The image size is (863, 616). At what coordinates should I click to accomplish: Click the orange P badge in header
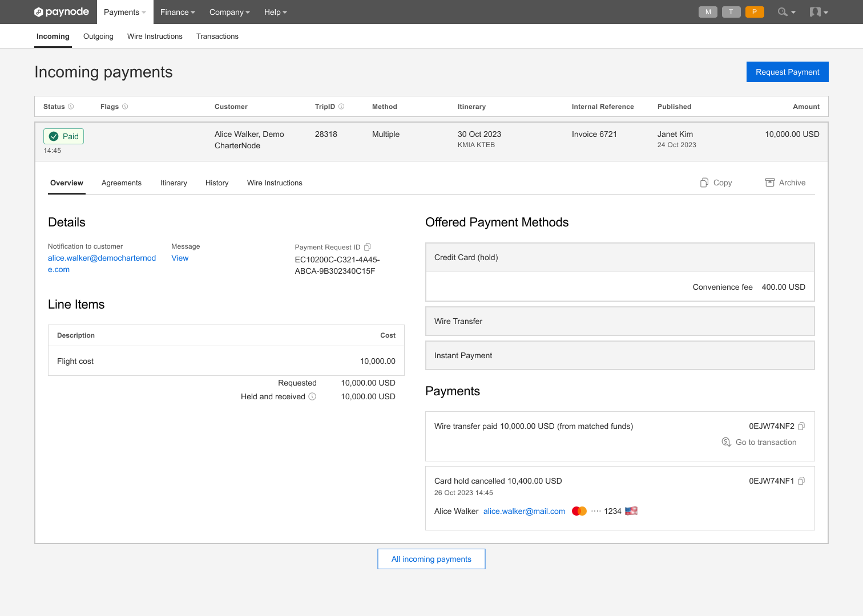coord(755,12)
